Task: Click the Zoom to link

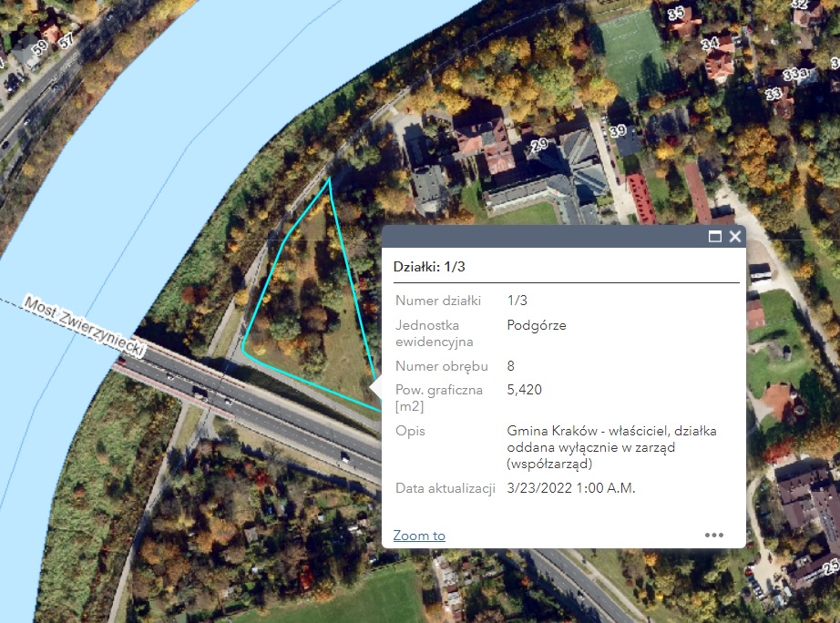Action: 419,536
